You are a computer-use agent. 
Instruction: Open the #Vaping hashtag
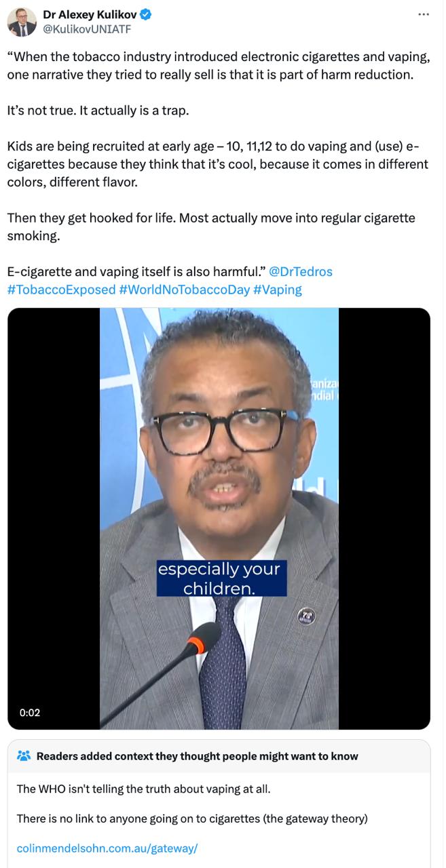click(x=277, y=290)
